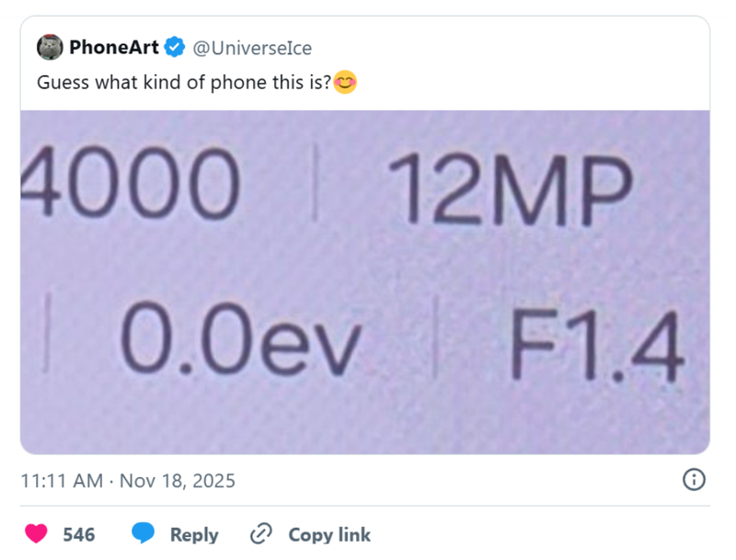
Task: Click the PhoneArt profile avatar
Action: (x=50, y=47)
